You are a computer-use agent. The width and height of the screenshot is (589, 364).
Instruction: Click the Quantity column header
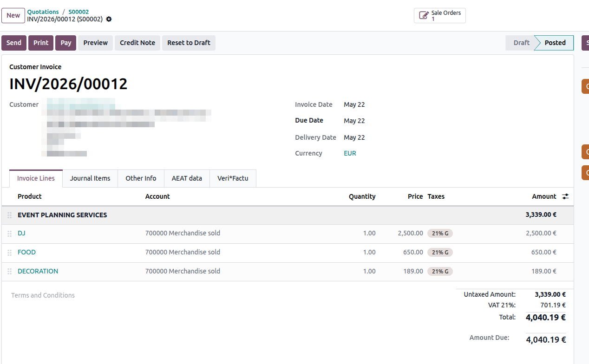point(362,196)
